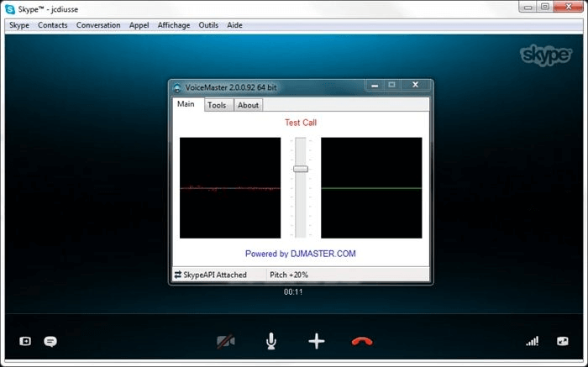Expand the Outils menu

[208, 25]
